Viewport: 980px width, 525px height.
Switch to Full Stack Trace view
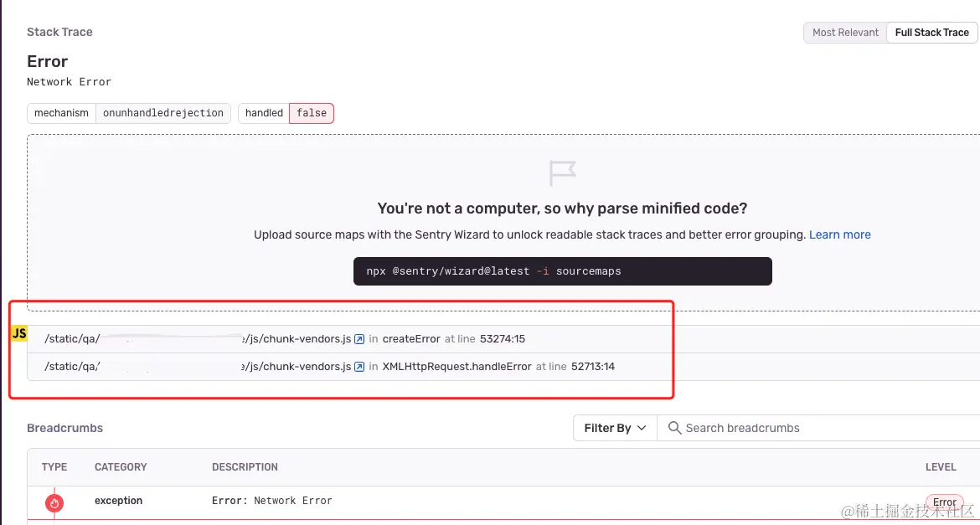[x=931, y=33]
